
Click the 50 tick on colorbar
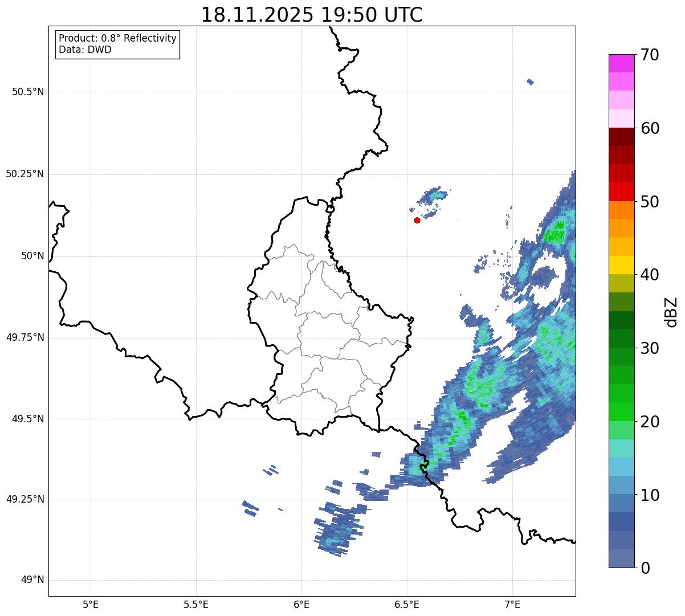pos(649,202)
